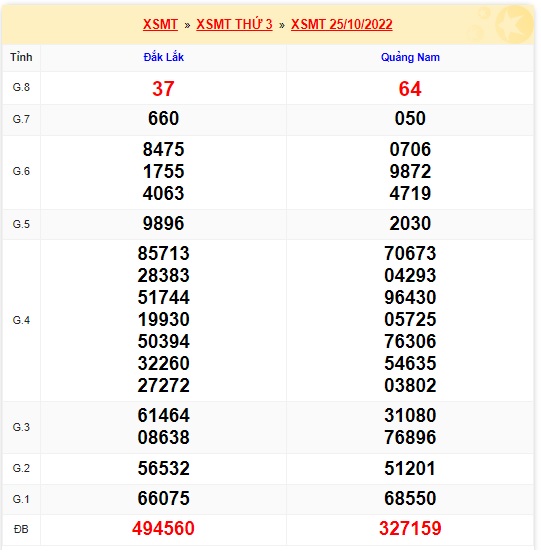Screen dimensions: 541x556
Task: Click the G.7 row label
Action: (x=21, y=119)
